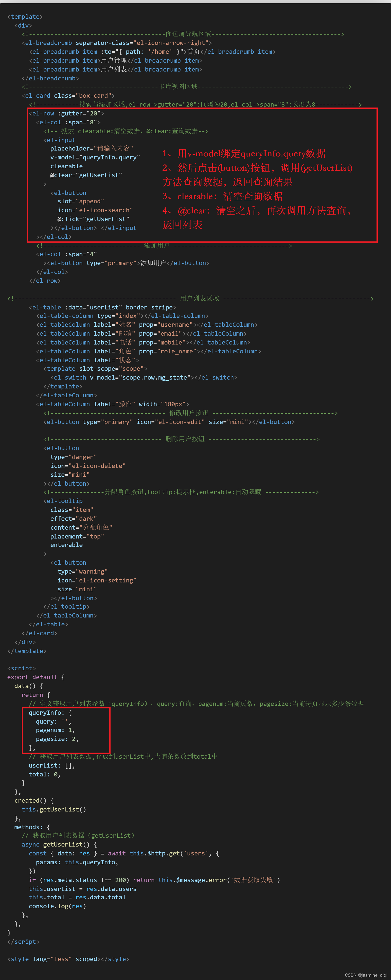Screen dimensions: 391x980
Task: Click the clearable attribute line
Action: point(67,166)
